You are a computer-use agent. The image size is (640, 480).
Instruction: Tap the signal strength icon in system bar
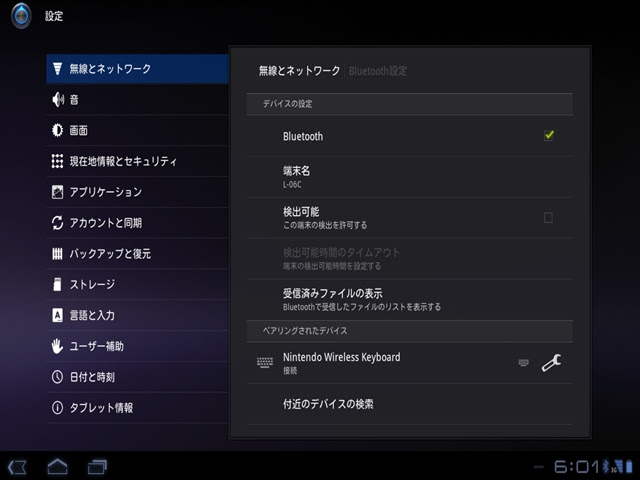(x=618, y=466)
